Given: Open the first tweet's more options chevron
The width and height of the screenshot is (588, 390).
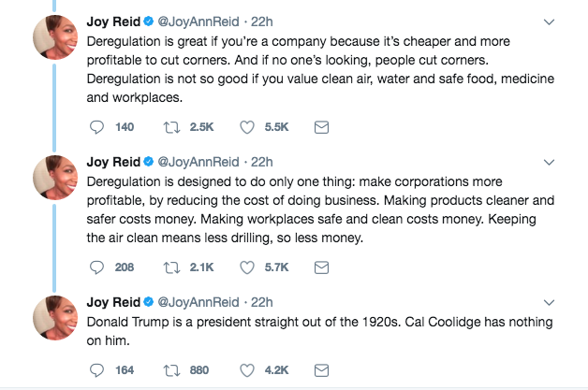Looking at the screenshot, I should pos(549,22).
